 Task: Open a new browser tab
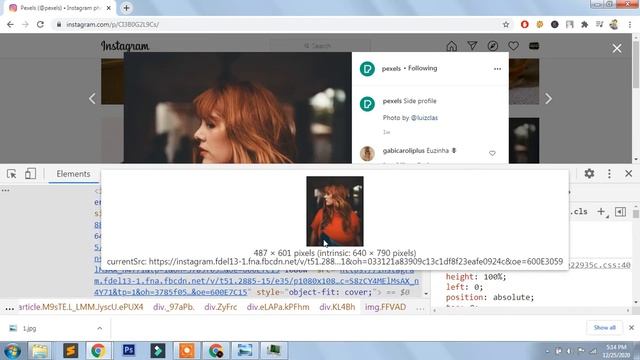click(x=127, y=8)
